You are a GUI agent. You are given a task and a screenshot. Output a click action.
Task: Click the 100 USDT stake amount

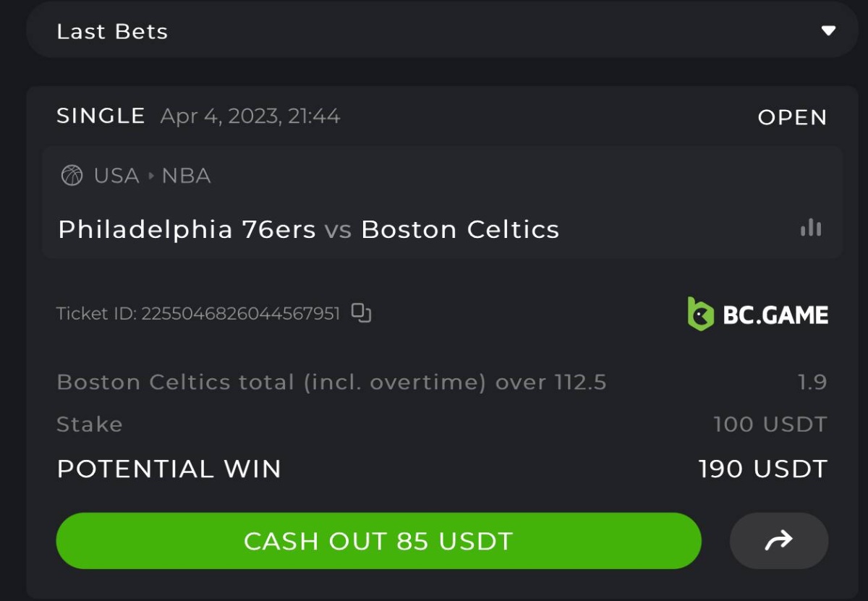coord(770,424)
